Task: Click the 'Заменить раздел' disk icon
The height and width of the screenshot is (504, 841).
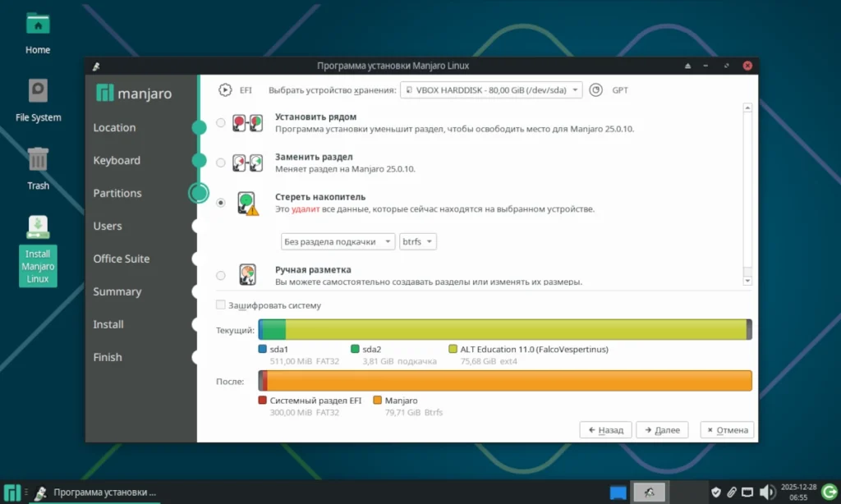Action: [247, 163]
